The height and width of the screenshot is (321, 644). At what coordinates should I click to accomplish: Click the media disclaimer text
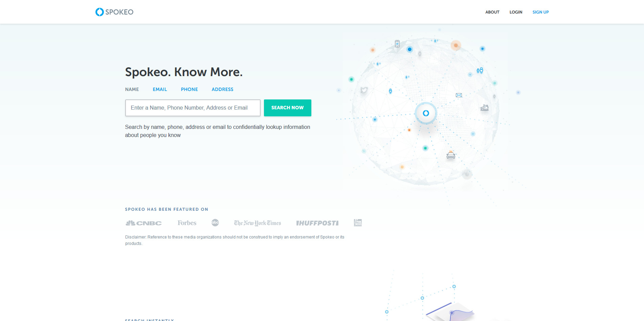tap(235, 240)
